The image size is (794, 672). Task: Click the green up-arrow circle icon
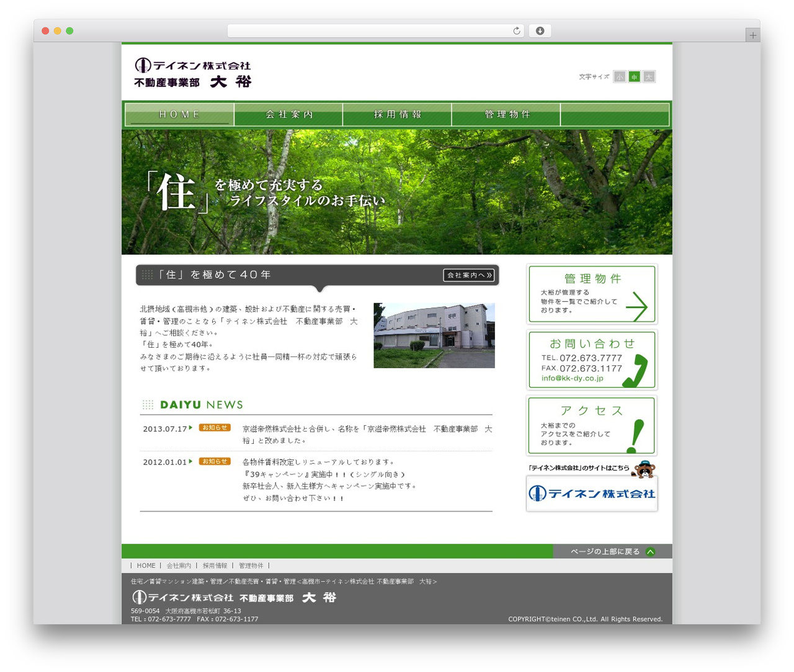(x=650, y=552)
